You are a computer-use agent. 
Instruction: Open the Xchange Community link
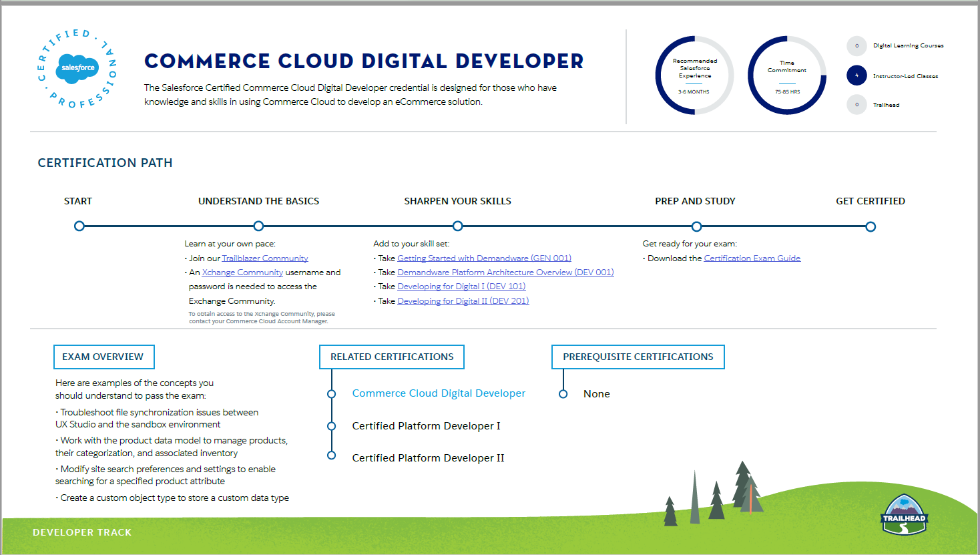(x=242, y=272)
